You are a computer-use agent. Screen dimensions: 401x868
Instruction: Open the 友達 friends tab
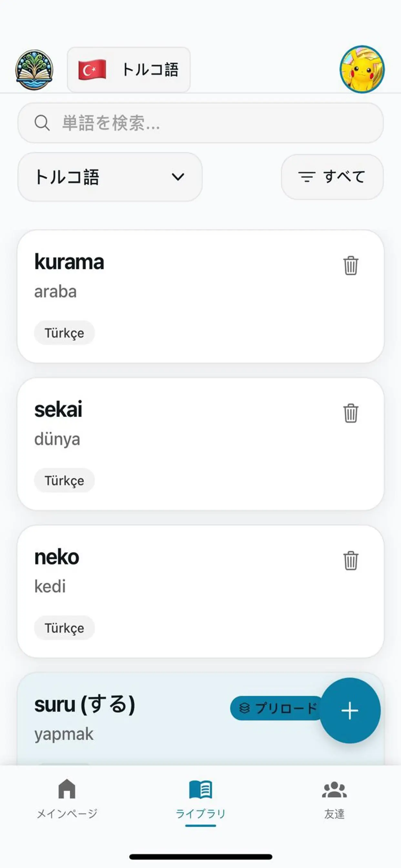tap(334, 799)
